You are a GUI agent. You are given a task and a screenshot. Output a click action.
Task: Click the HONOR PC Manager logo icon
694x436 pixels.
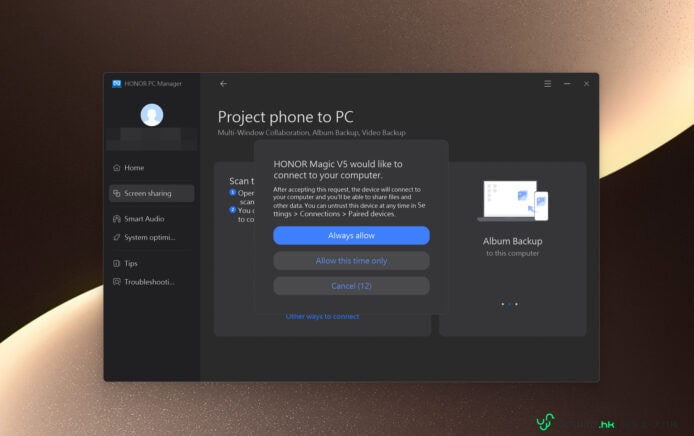pyautogui.click(x=117, y=84)
